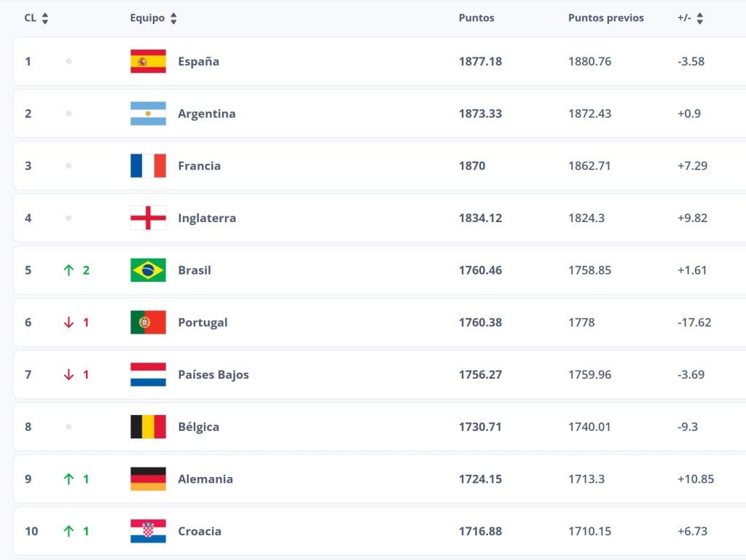This screenshot has width=746, height=560.
Task: Sort table by Equipo column
Action: (x=173, y=19)
